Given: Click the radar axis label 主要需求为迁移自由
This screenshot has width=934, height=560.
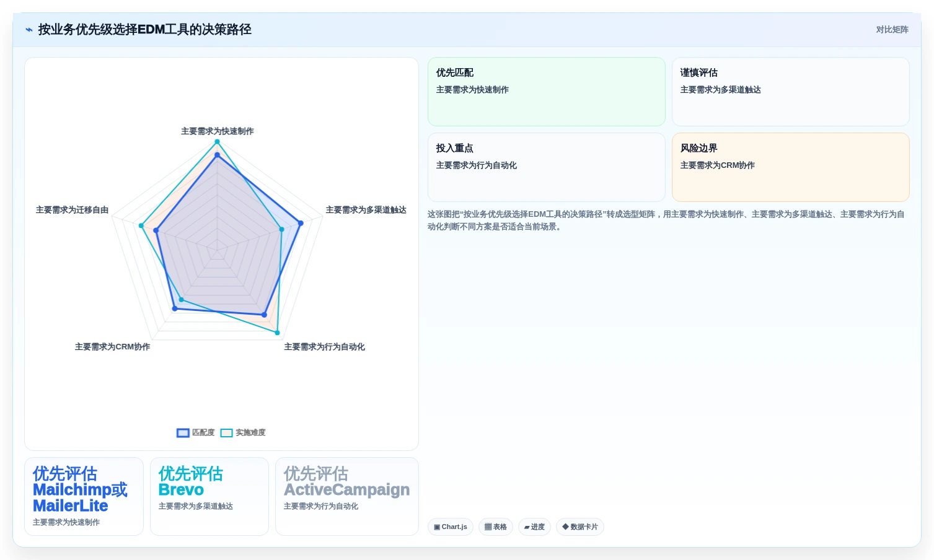Looking at the screenshot, I should [x=73, y=210].
